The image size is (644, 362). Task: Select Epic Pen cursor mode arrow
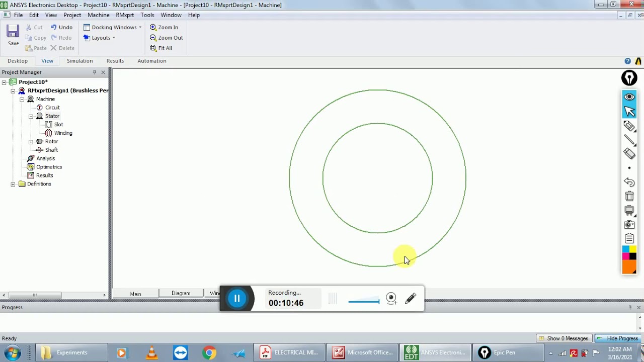629,111
